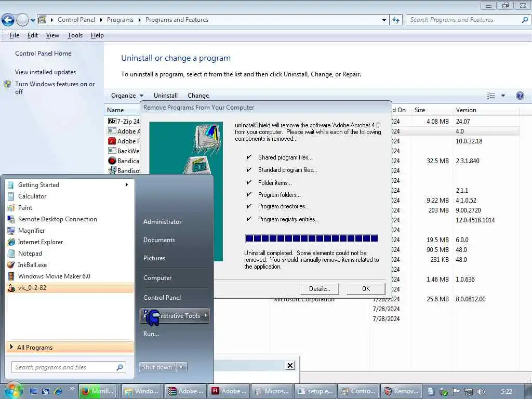Open the Organize dropdown

click(127, 96)
